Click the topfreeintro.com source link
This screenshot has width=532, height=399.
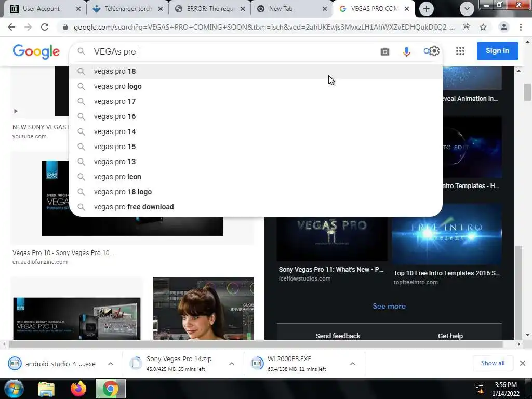point(416,282)
